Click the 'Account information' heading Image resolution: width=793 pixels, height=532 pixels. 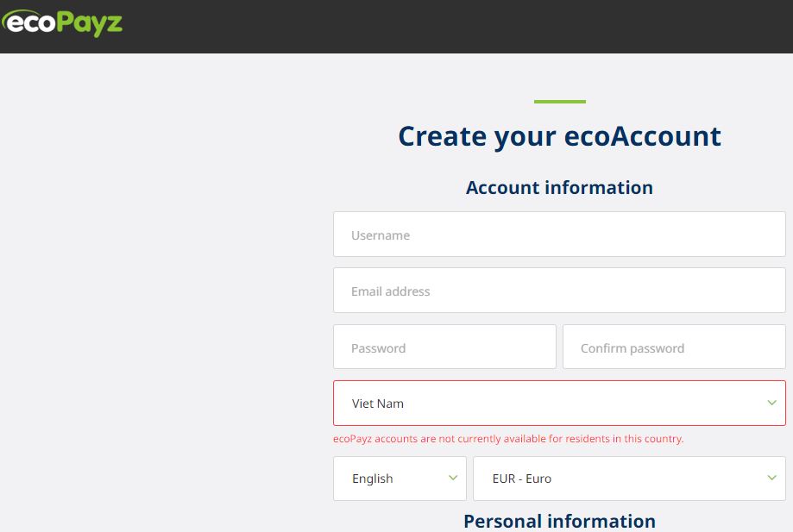[559, 187]
